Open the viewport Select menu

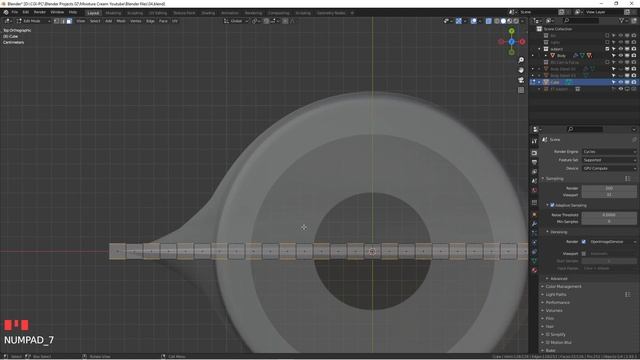95,21
